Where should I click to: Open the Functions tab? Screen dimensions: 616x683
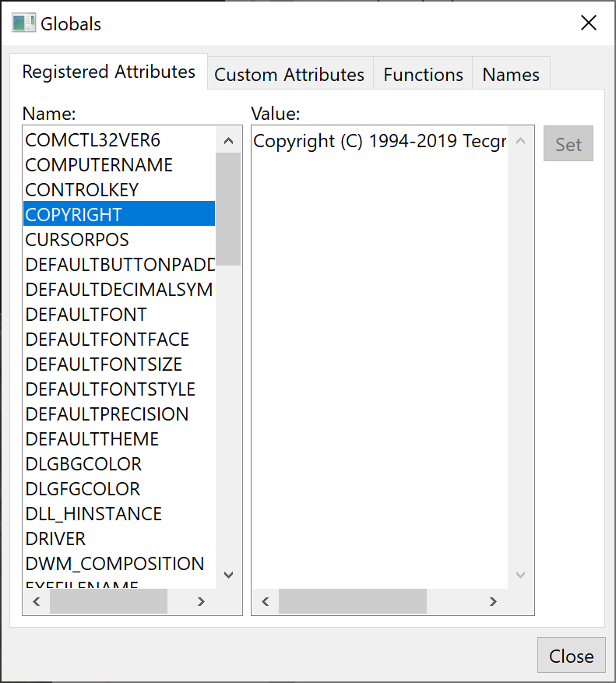(x=423, y=75)
